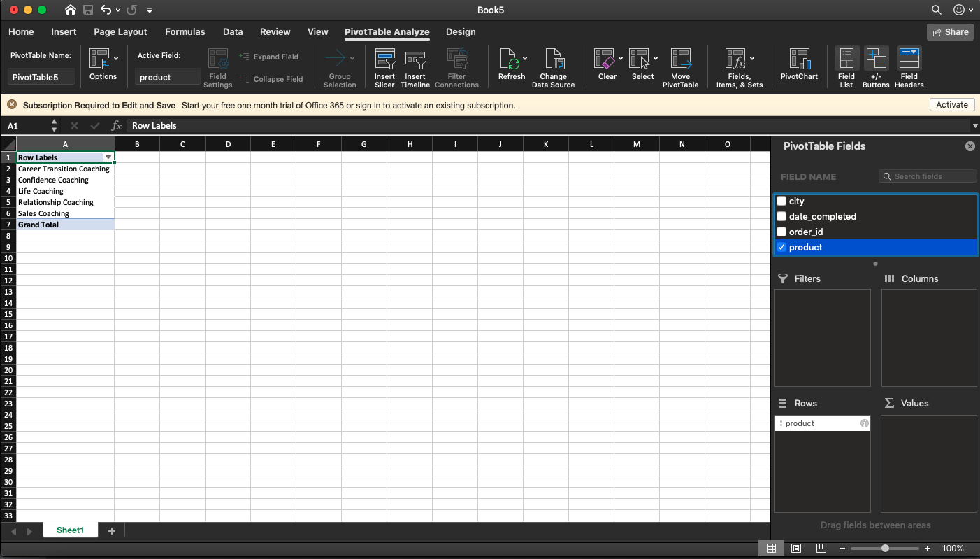Switch to Normal view in status bar
Image resolution: width=980 pixels, height=559 pixels.
click(771, 549)
